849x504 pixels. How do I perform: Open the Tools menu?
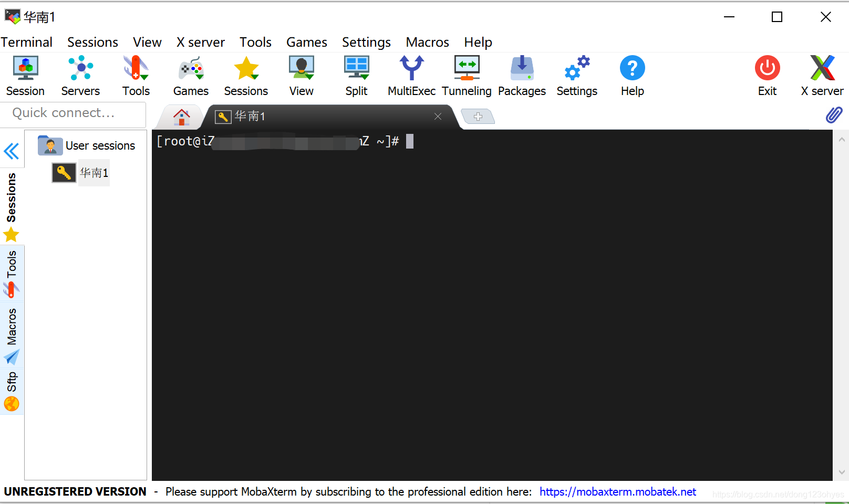[255, 42]
